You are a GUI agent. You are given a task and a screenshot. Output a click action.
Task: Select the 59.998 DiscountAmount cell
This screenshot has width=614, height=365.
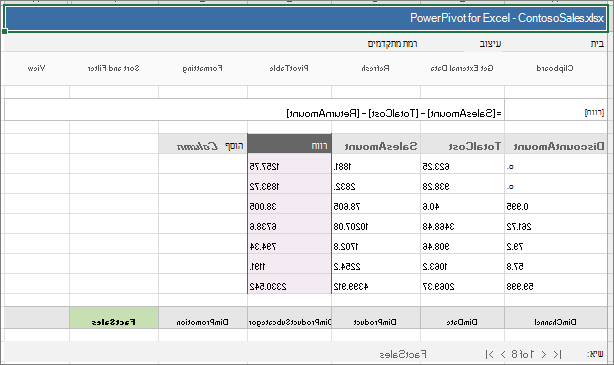click(x=556, y=284)
